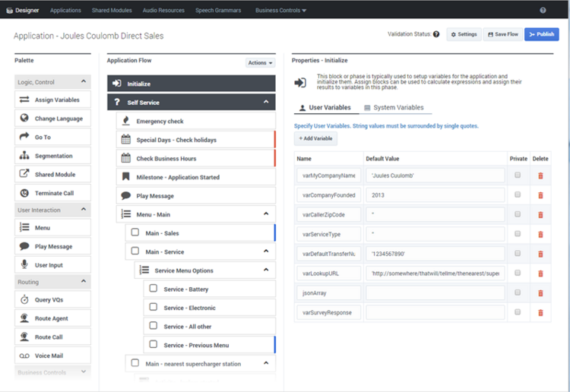Click the varLookupURL default value field
This screenshot has width=570, height=392.
[435, 273]
